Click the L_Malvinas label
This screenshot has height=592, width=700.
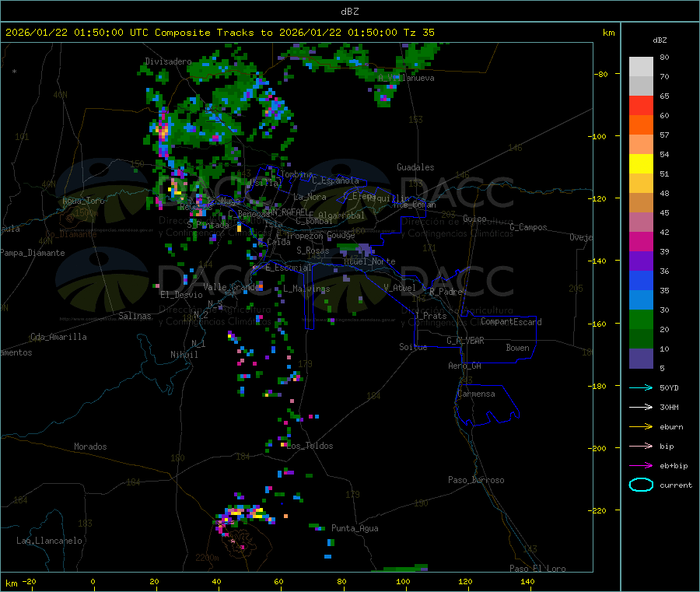pyautogui.click(x=306, y=289)
